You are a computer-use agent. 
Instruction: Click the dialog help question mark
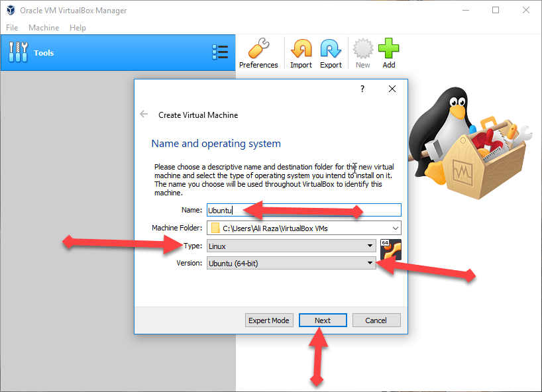tap(362, 89)
